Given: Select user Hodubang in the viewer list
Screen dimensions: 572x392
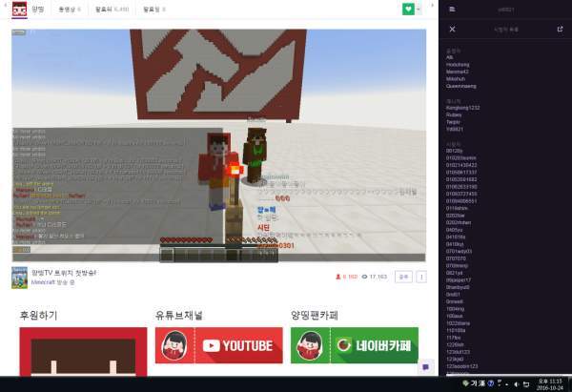Looking at the screenshot, I should coord(458,65).
